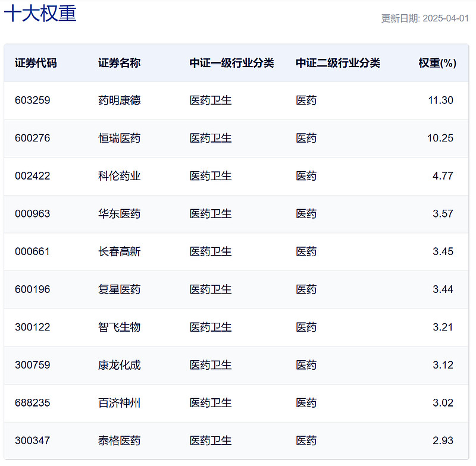The image size is (476, 466).
Task: Select security name 华东医药
Action: click(120, 214)
